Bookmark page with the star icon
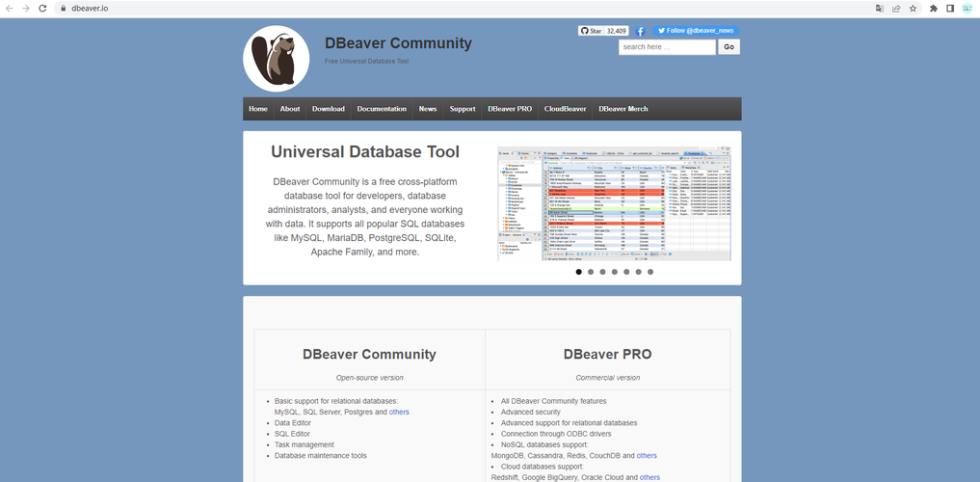The image size is (980, 482). tap(914, 9)
